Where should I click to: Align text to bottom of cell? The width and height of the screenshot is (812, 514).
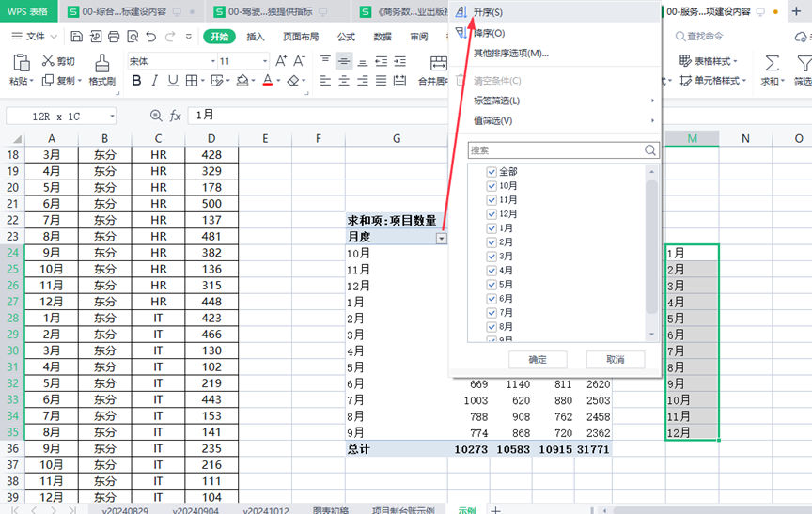pos(363,61)
